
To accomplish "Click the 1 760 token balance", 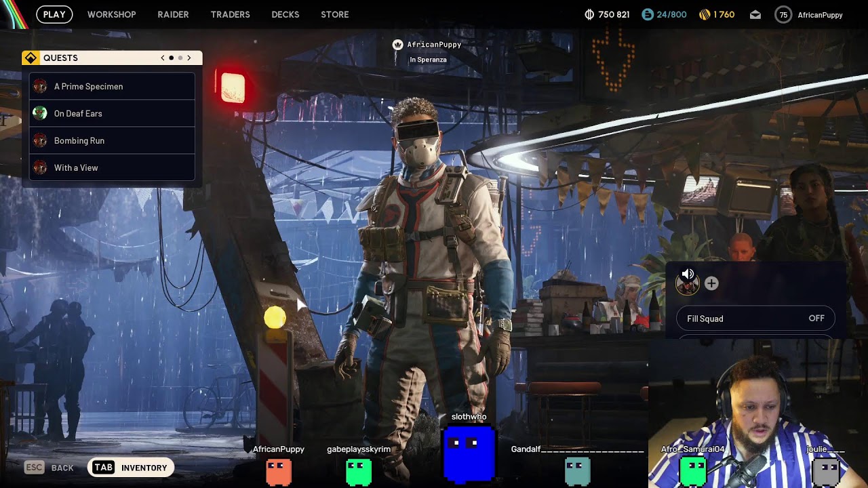I will 724,14.
